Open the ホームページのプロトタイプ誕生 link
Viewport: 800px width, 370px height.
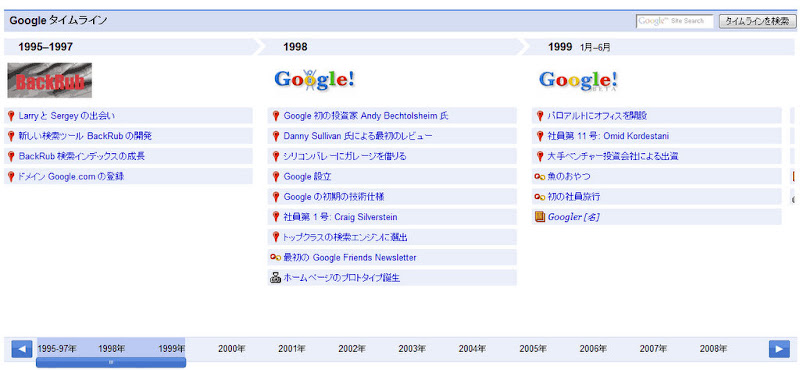[341, 278]
